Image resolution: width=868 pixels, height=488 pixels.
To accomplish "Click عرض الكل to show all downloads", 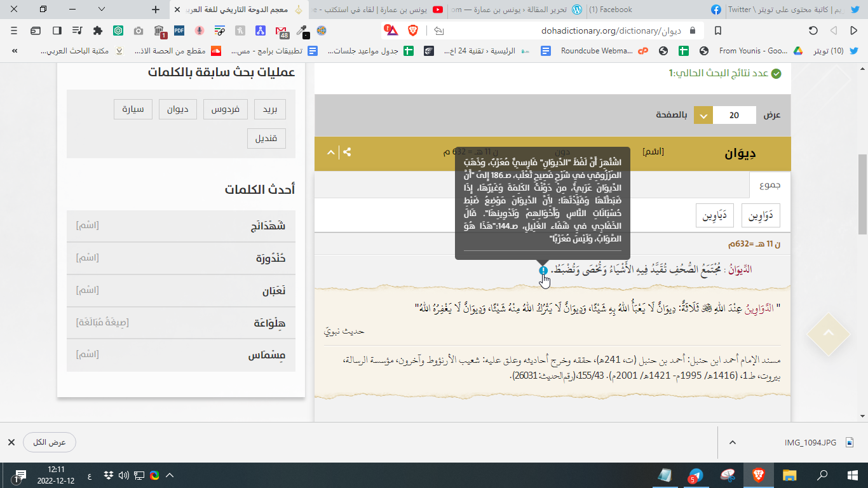I will pos(50,442).
